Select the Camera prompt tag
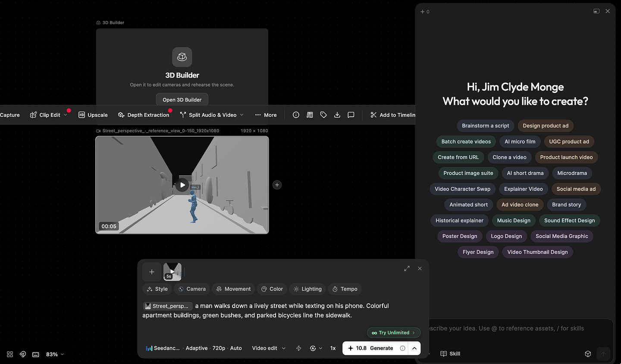621x364 pixels. point(192,289)
